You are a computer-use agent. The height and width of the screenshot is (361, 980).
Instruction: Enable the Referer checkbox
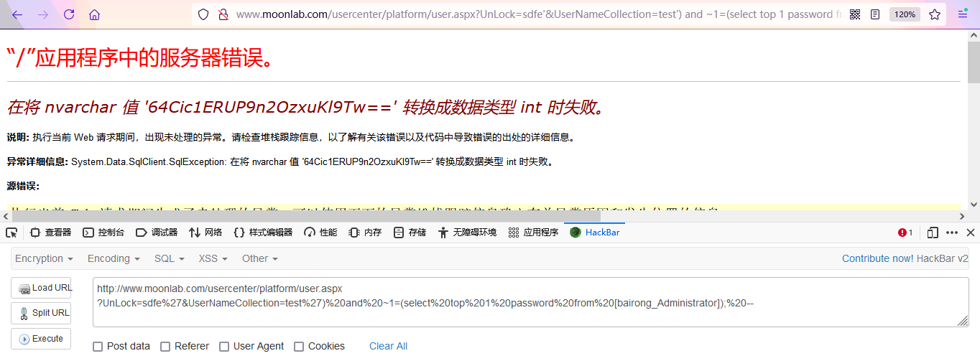pos(165,347)
